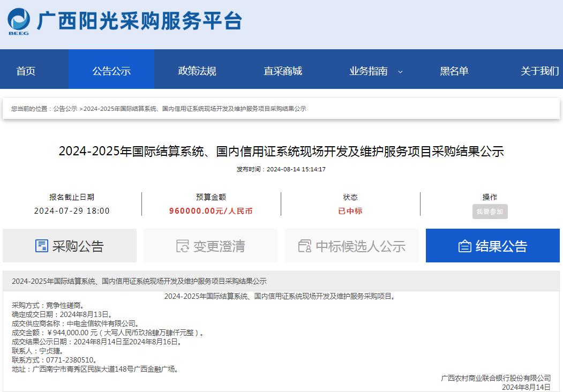Screen dimensions: 563x392
Task: Click the 成交供应商名称 中电金信软件有限公司 line
Action: 76,323
